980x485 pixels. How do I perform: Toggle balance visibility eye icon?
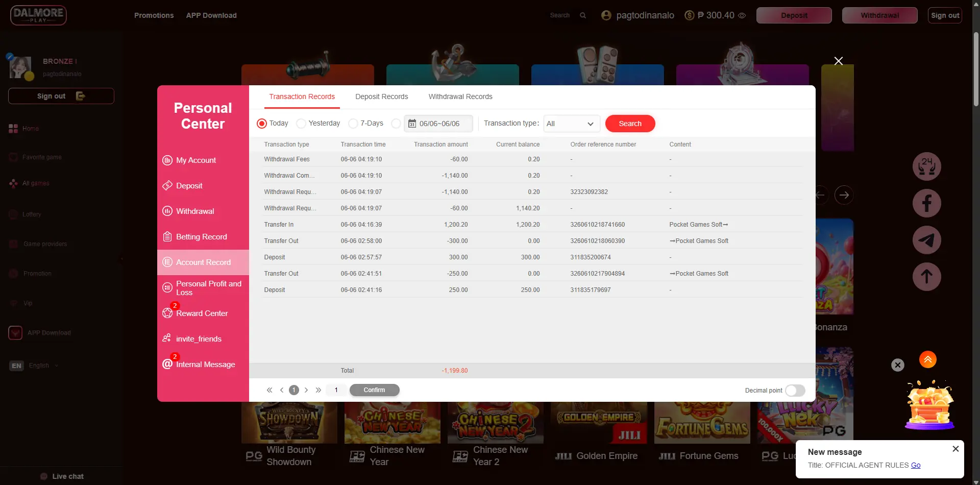click(x=742, y=15)
